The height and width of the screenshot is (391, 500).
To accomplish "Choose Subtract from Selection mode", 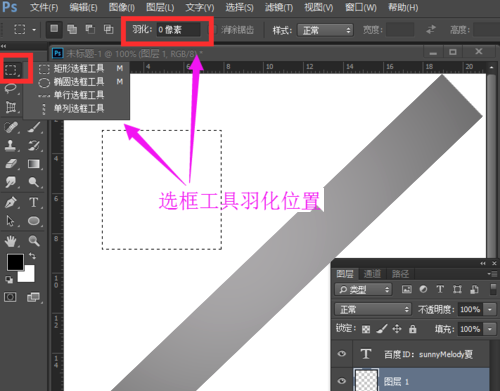I will click(x=90, y=29).
